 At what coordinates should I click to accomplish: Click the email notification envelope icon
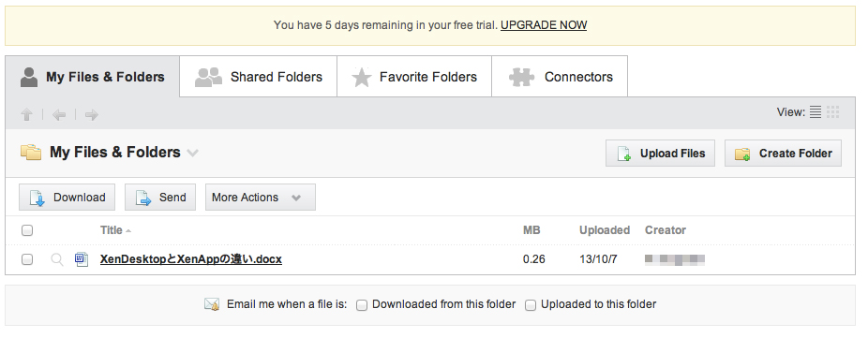pyautogui.click(x=212, y=304)
